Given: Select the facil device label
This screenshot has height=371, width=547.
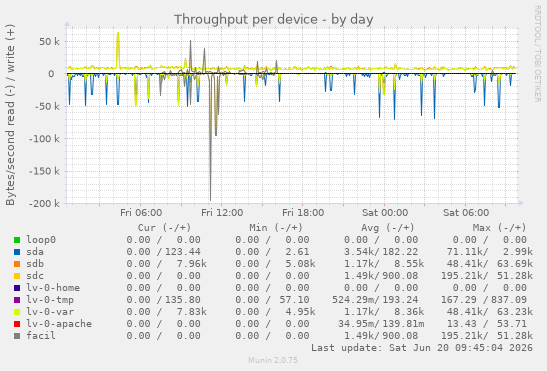Looking at the screenshot, I should point(41,336).
